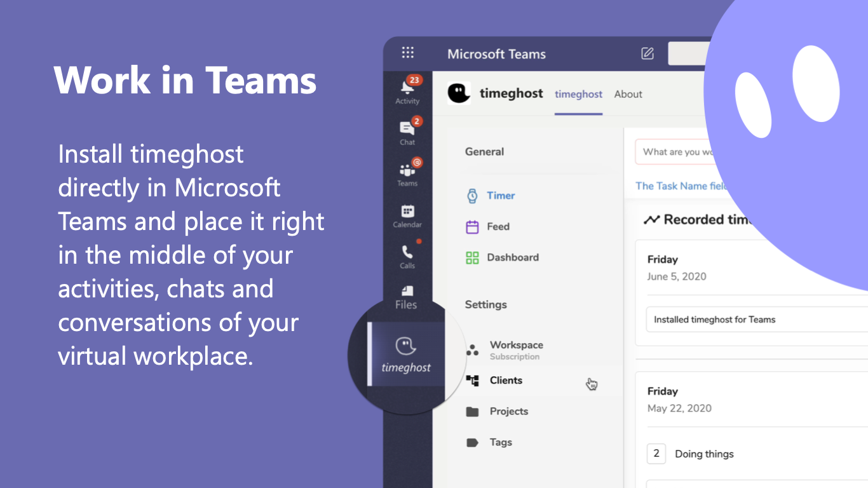Open Files in the Teams sidebar

click(x=407, y=297)
